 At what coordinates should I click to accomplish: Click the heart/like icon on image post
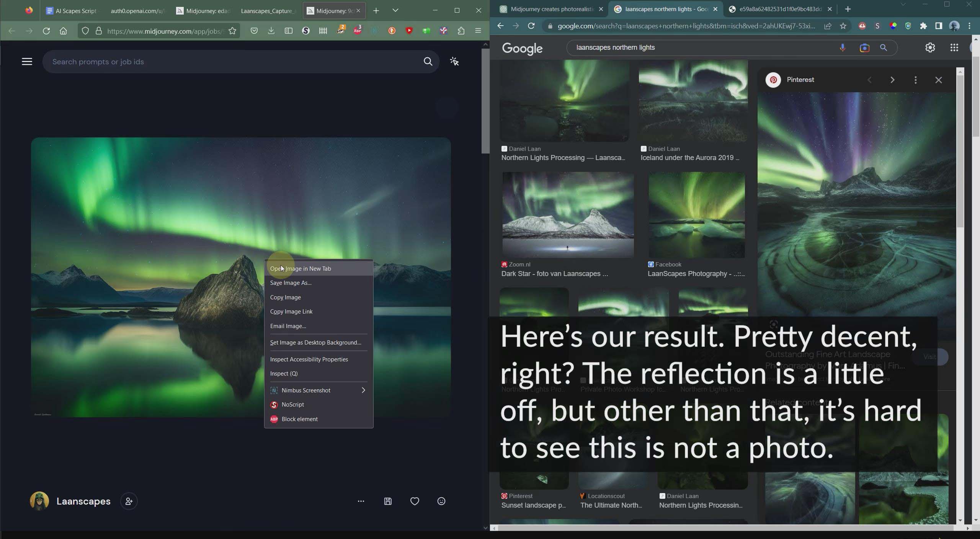[x=415, y=500]
